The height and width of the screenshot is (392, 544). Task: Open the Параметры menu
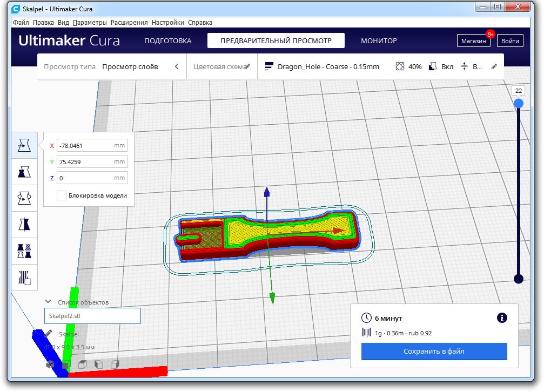(90, 23)
